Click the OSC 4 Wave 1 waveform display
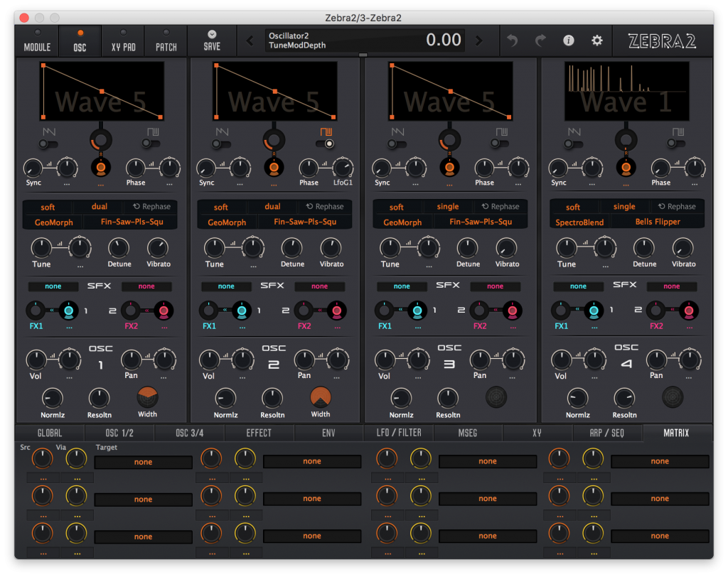The image size is (728, 577). coord(626,91)
